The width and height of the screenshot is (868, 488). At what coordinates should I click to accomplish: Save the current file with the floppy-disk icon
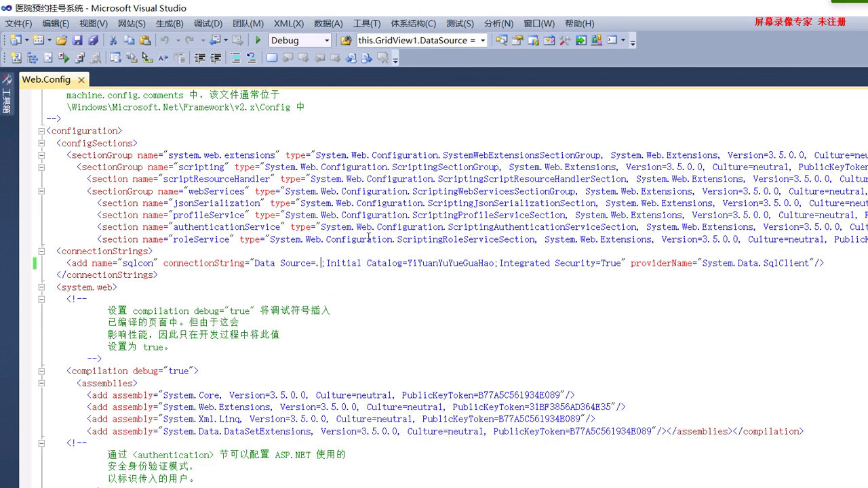[x=77, y=41]
